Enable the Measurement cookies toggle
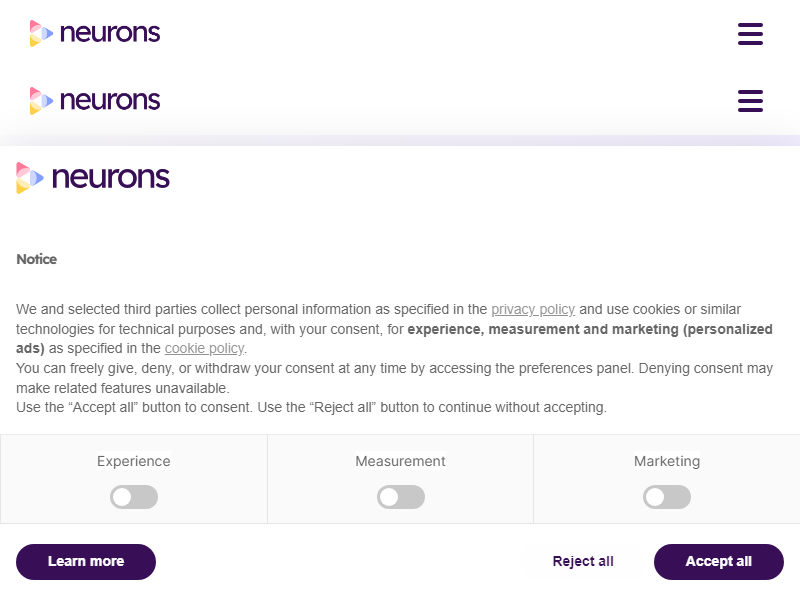The image size is (800, 600). [x=401, y=497]
